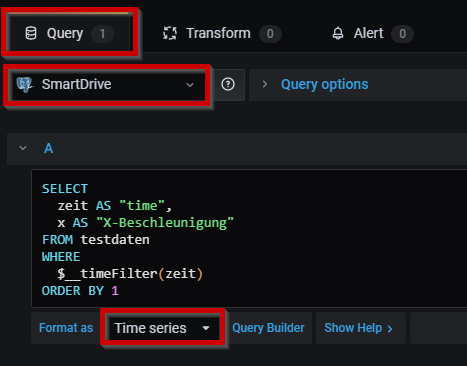Click the query name A label

[49, 148]
